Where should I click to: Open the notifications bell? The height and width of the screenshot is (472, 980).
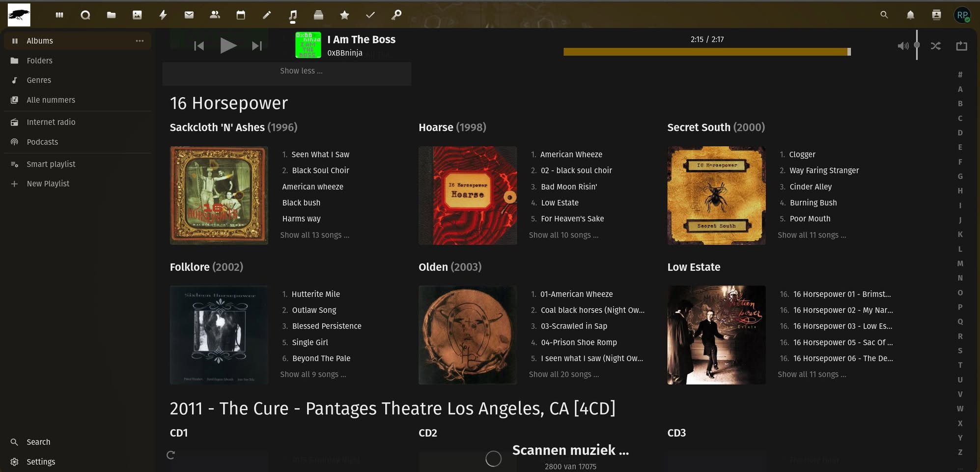[910, 15]
